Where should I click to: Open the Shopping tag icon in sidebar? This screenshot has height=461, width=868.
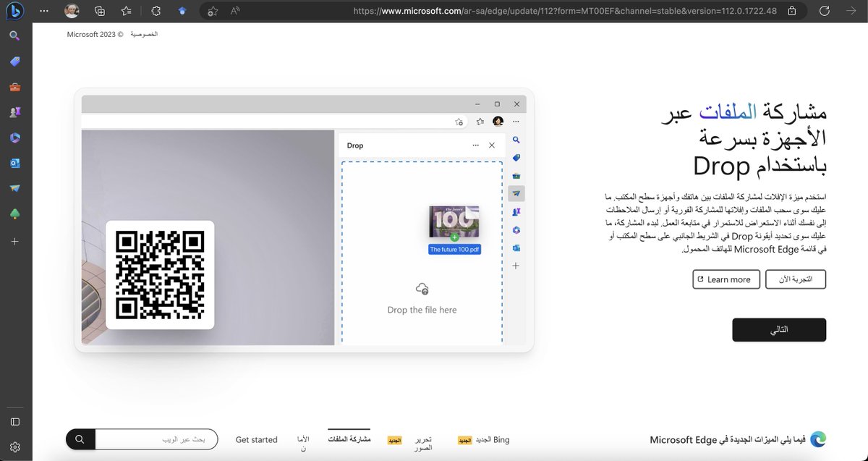click(x=14, y=62)
